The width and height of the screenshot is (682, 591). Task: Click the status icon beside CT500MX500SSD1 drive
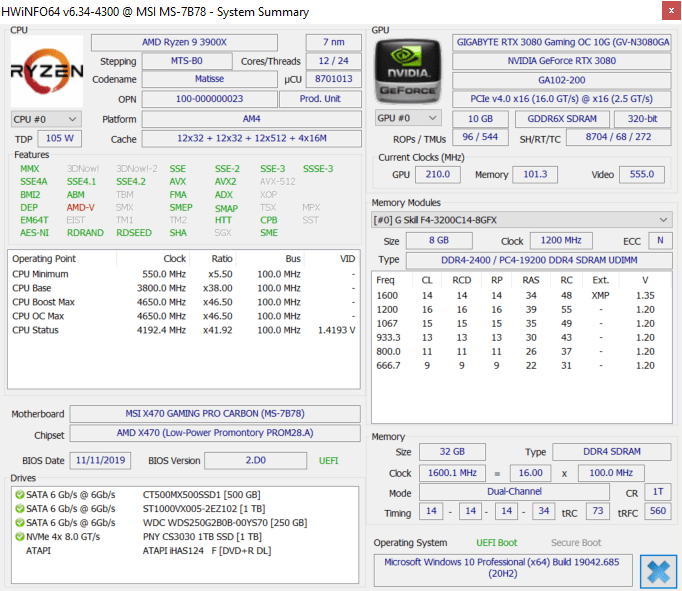20,494
